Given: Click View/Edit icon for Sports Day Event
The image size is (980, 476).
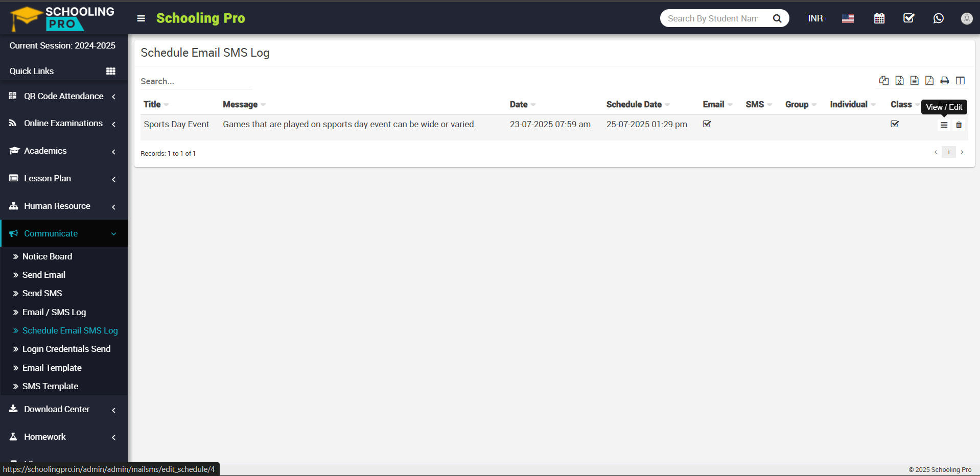Looking at the screenshot, I should [x=944, y=125].
